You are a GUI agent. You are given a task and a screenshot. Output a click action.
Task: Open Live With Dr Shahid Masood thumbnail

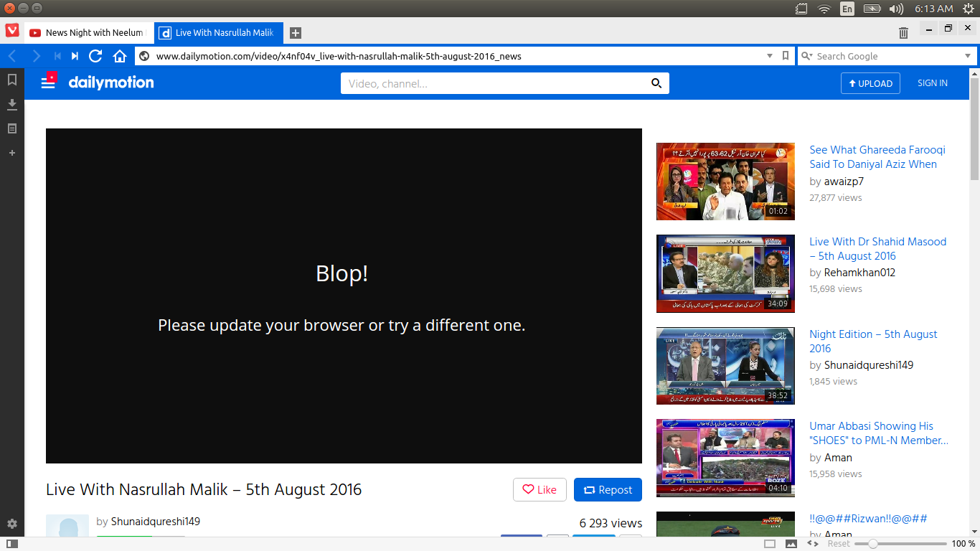click(725, 273)
